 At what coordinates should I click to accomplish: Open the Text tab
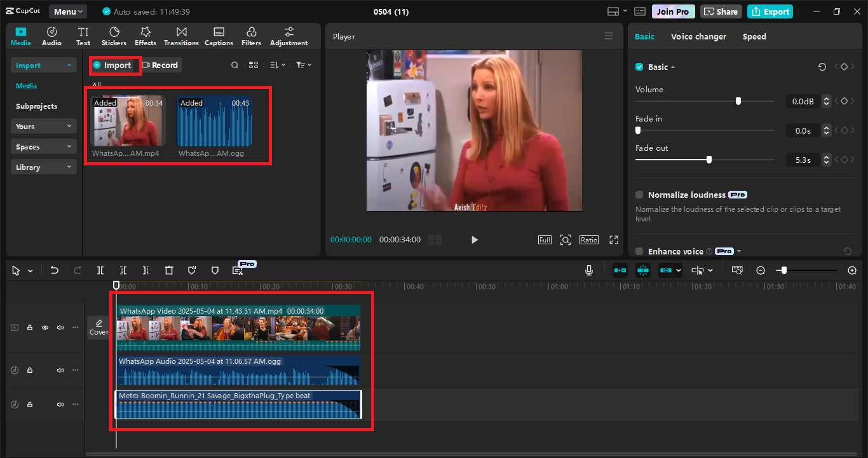point(83,36)
